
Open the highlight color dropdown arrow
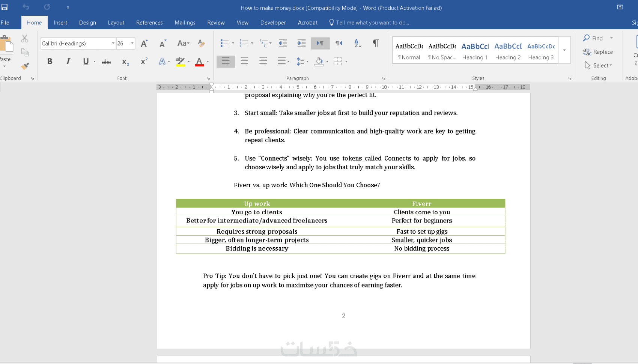click(189, 62)
